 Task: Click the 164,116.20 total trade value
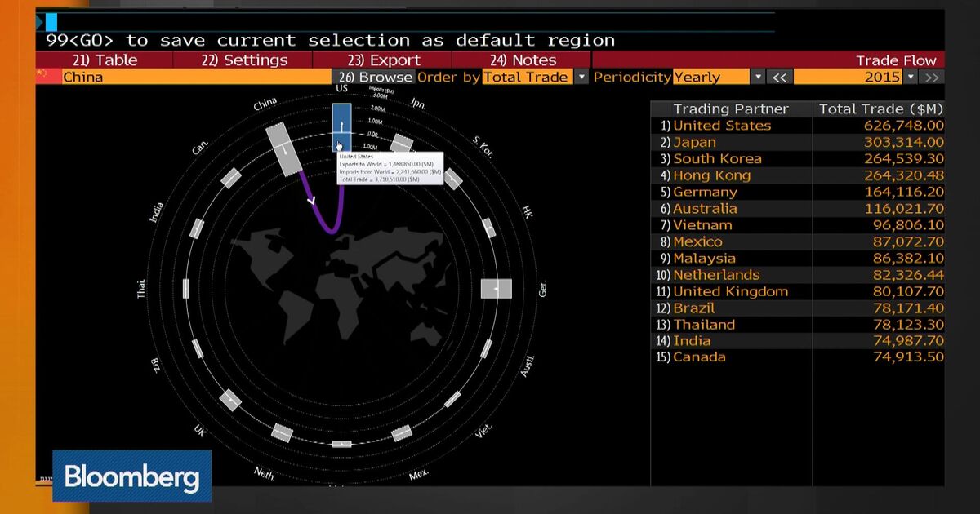point(903,192)
